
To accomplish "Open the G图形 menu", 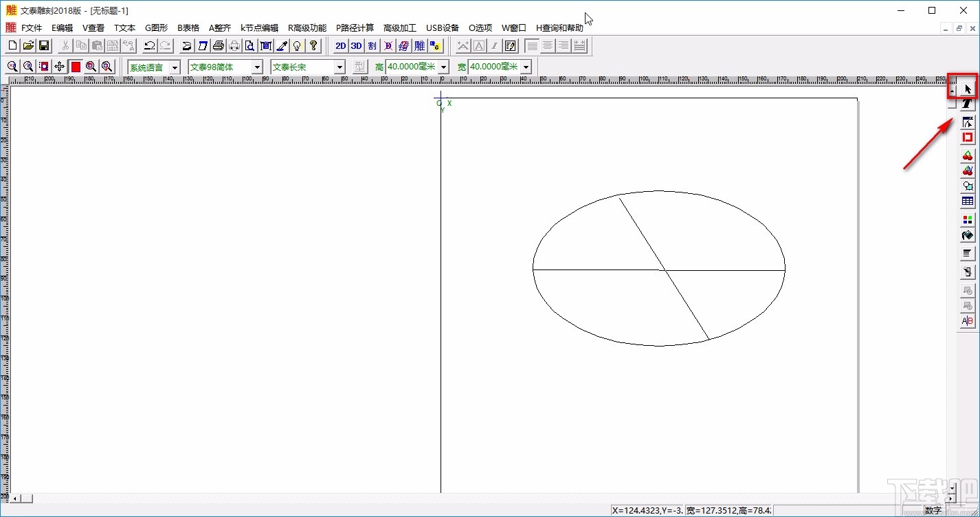I will 156,28.
